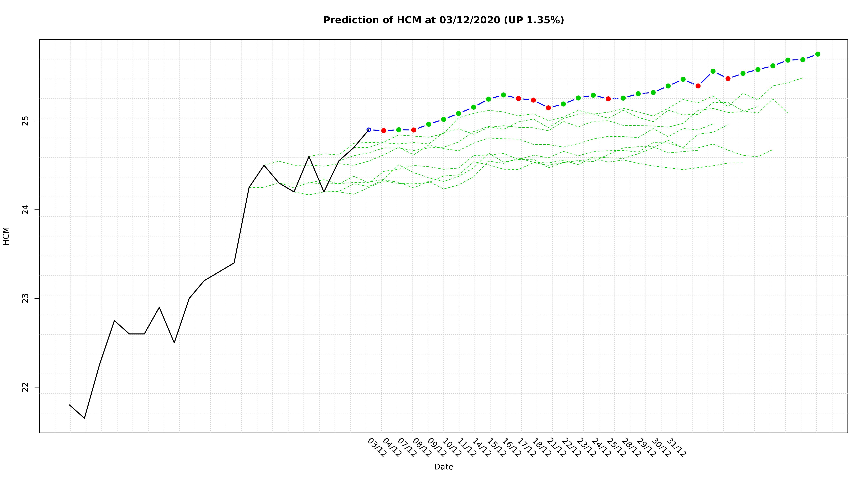
Task: Click the chart title Prediction of HCM
Action: tap(443, 20)
